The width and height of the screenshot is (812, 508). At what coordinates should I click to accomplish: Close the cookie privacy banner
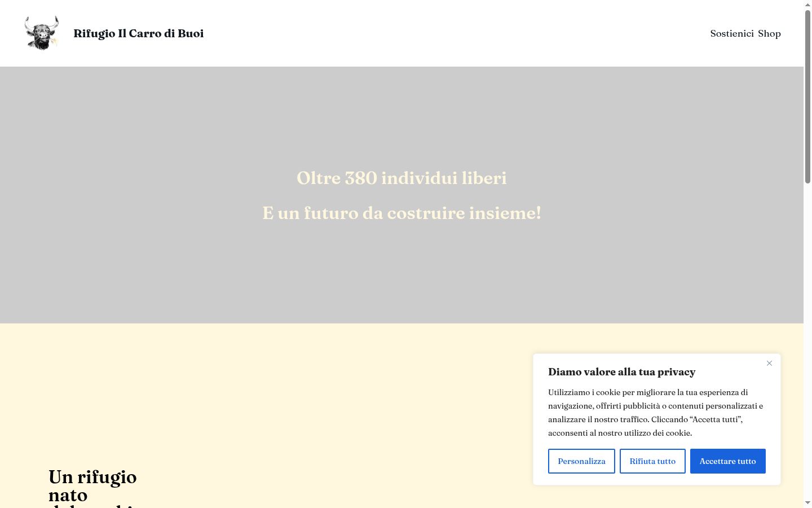[x=769, y=364]
